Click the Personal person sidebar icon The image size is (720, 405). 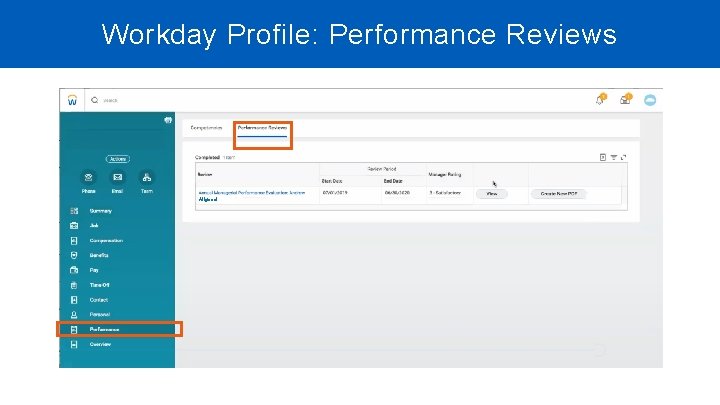74,315
